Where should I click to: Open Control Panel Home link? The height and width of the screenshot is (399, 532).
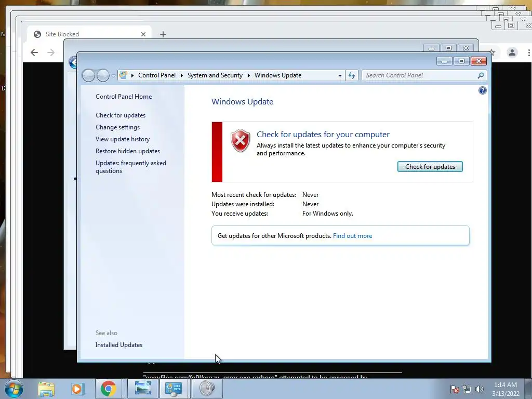124,96
